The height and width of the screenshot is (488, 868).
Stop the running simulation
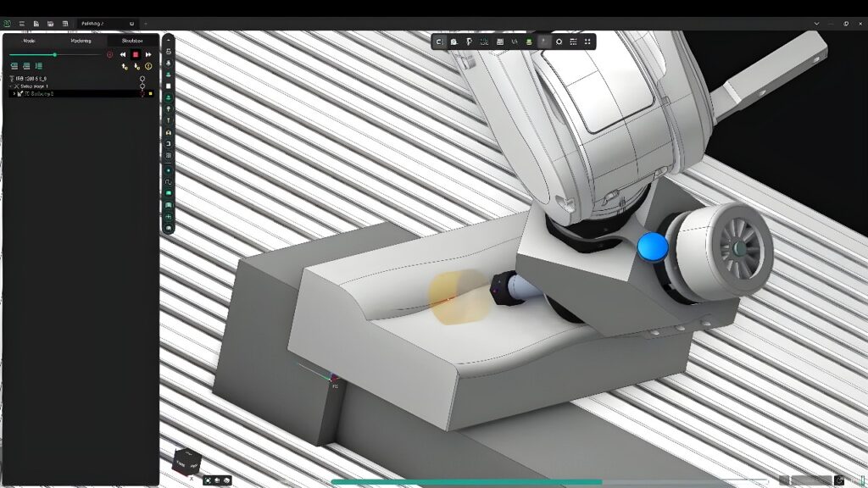pos(136,55)
